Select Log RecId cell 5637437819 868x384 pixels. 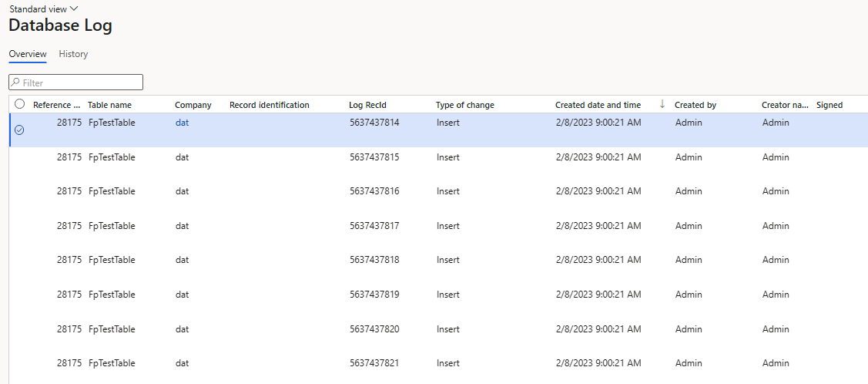tap(374, 295)
